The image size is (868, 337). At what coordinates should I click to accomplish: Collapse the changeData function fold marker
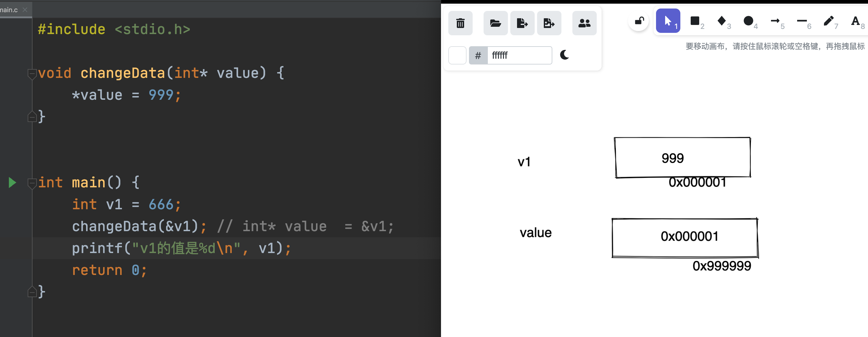32,73
